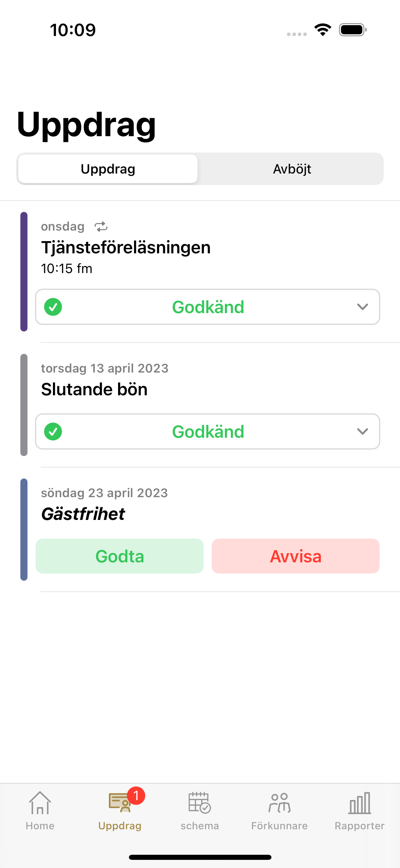The height and width of the screenshot is (868, 400).
Task: Tap green checkmark on Slutande bön status
Action: point(53,432)
